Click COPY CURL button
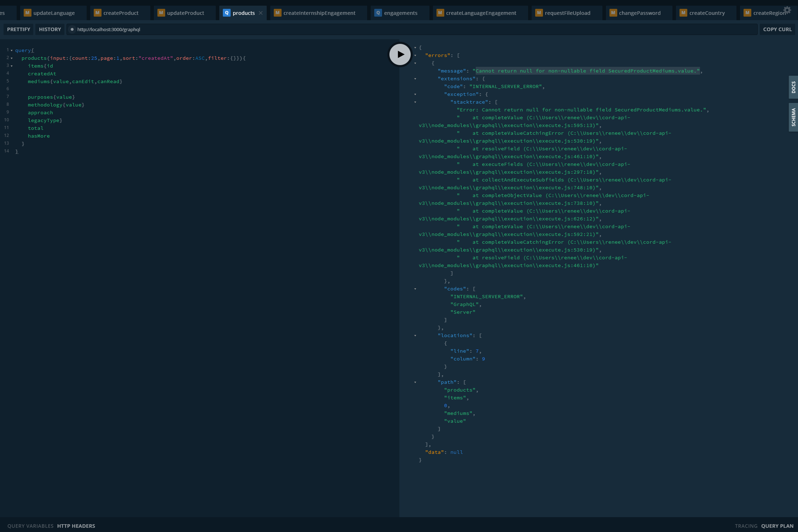 (777, 29)
